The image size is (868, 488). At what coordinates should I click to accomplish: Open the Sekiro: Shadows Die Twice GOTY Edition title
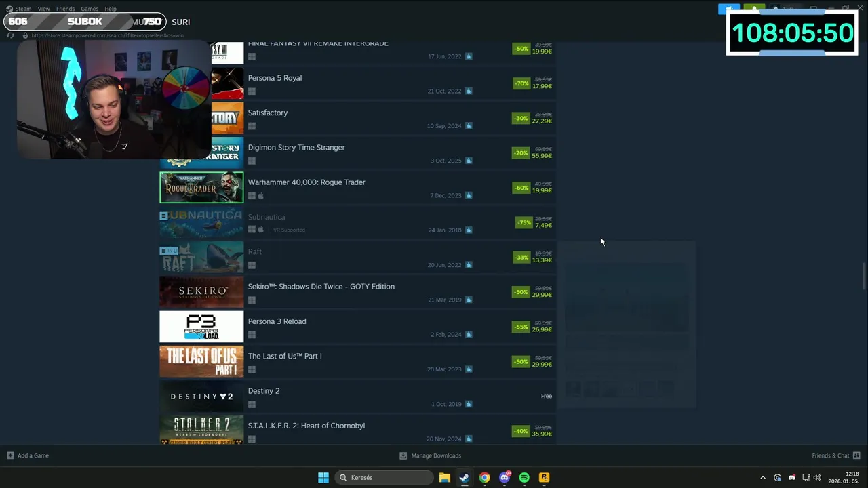[x=321, y=287]
